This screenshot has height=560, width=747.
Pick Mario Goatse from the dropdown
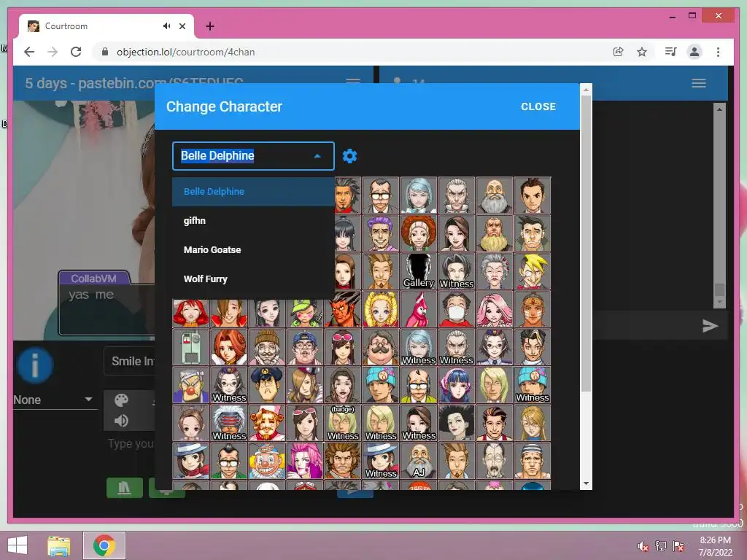tap(253, 249)
